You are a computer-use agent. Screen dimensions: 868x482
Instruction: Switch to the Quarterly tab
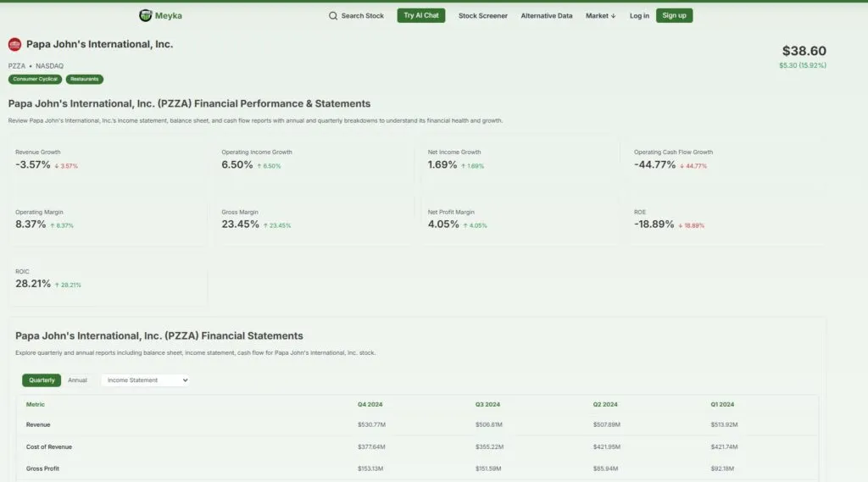[x=42, y=380]
